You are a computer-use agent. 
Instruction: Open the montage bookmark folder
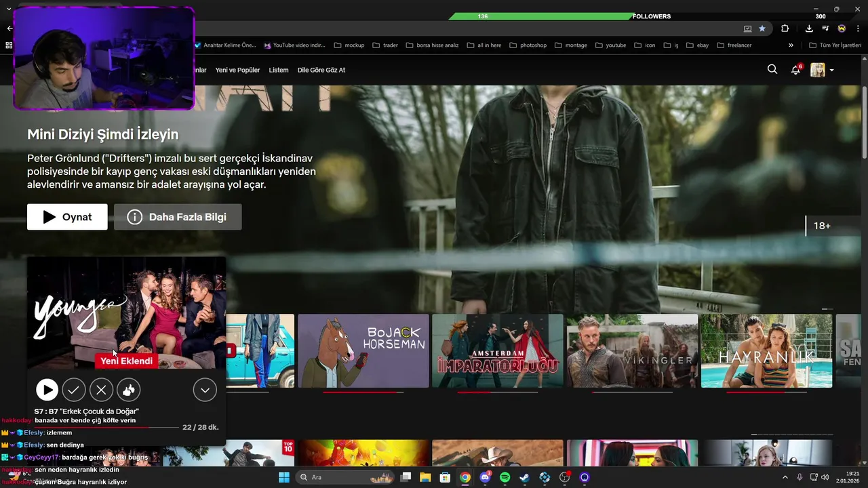tap(571, 45)
